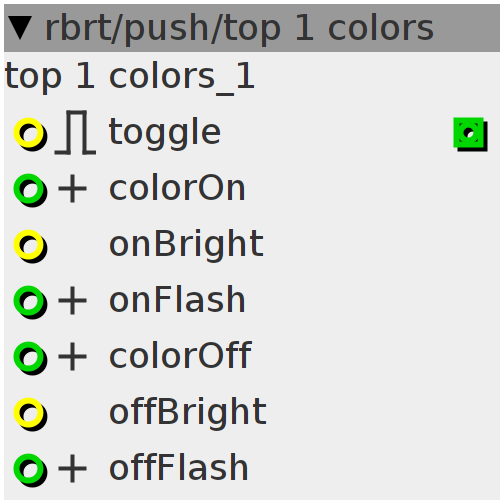The image size is (504, 504).
Task: Click the plus sign beside colorOn
Action: 72,189
